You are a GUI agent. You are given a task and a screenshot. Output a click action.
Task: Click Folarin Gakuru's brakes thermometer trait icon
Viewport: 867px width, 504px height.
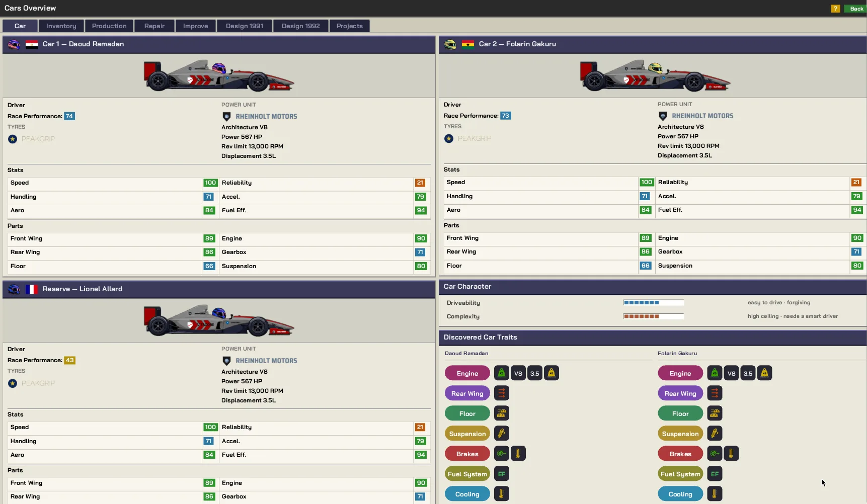pos(732,454)
